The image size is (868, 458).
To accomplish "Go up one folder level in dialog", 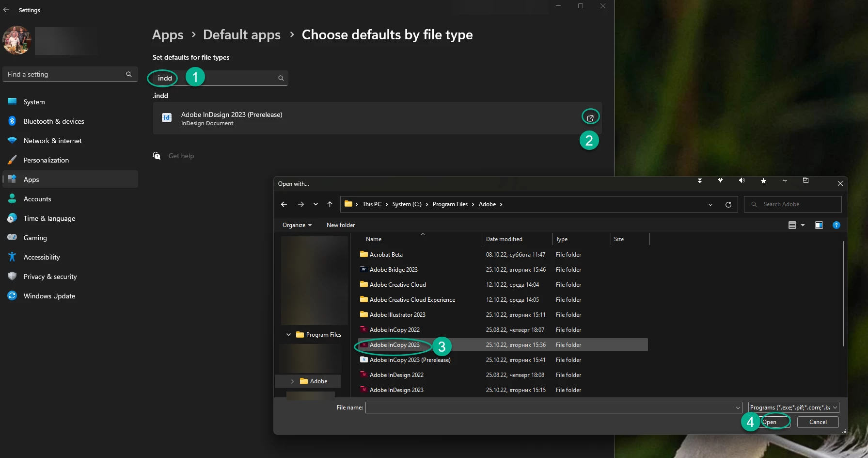I will tap(330, 204).
